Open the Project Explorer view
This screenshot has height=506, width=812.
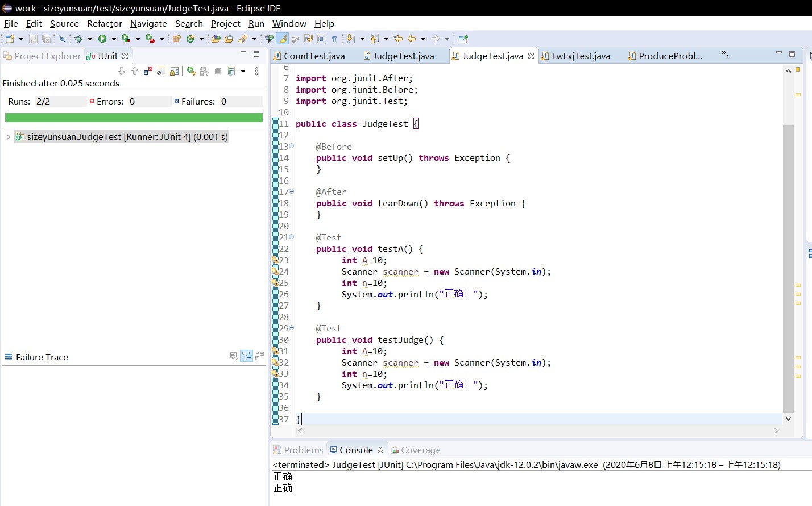[47, 56]
